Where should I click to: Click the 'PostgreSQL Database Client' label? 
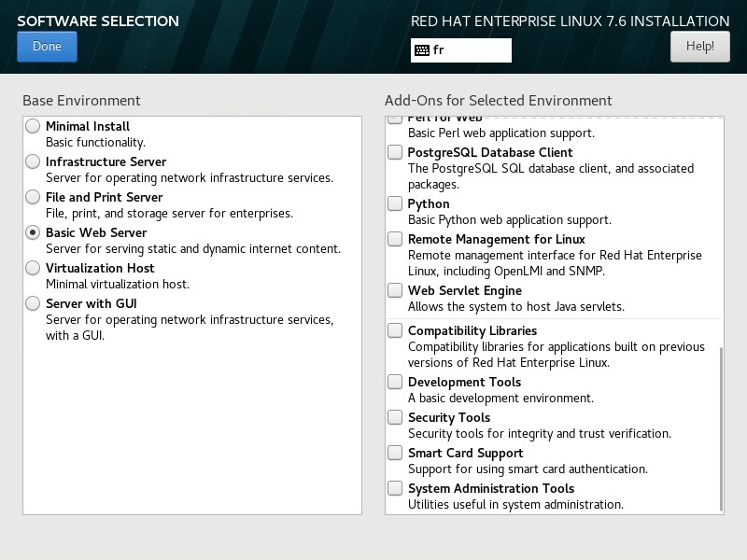coord(490,152)
